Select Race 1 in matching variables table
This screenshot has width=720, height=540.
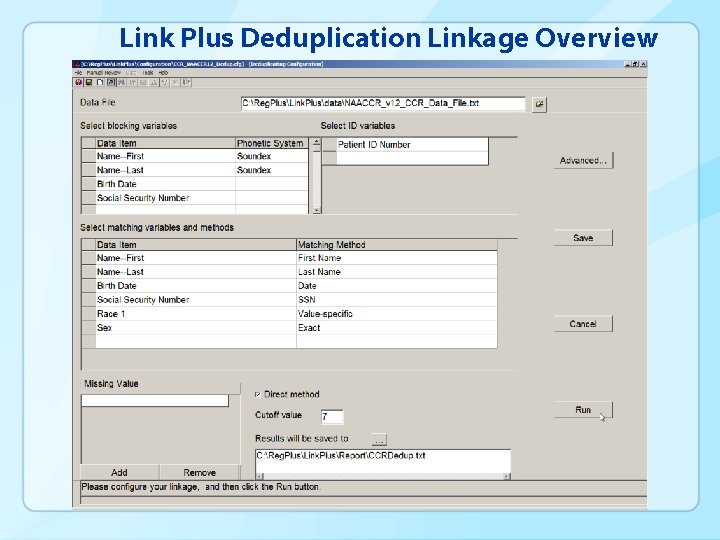(196, 314)
